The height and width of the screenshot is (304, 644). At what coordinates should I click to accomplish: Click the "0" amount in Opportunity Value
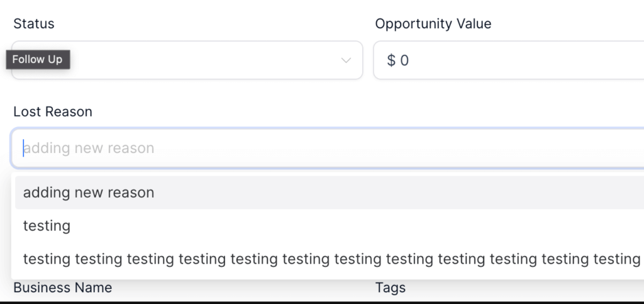404,60
